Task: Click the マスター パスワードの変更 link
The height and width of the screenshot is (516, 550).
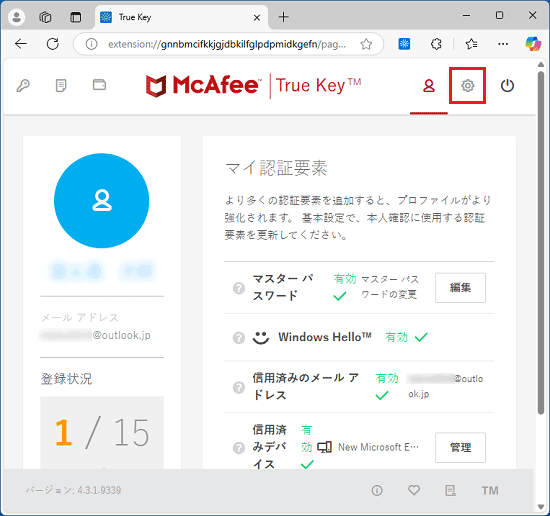Action: pos(390,287)
